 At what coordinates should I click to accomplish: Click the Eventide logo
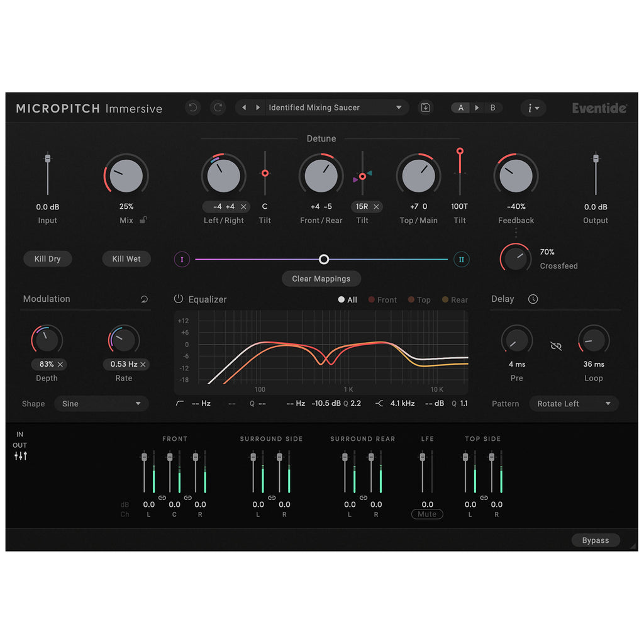click(x=599, y=108)
